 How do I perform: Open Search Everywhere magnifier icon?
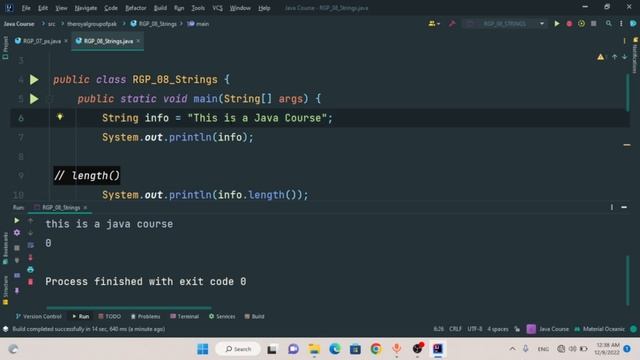coord(609,24)
